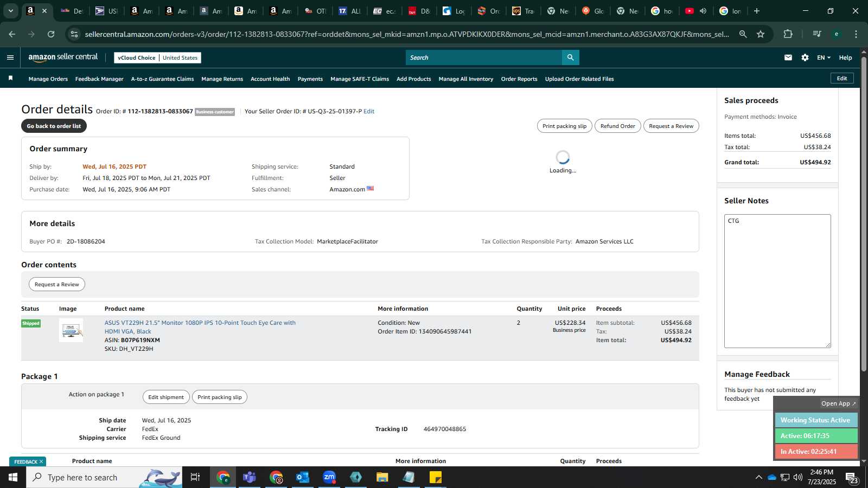Open Zoom from the taskbar
Screen dimensions: 868x488
pos(329,477)
